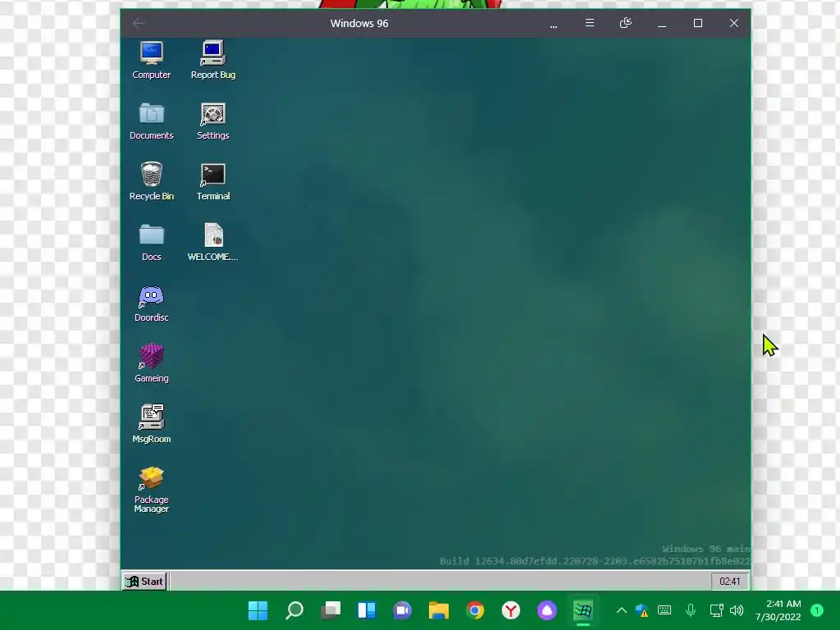
Task: Open Task View on the taskbar
Action: 331,610
